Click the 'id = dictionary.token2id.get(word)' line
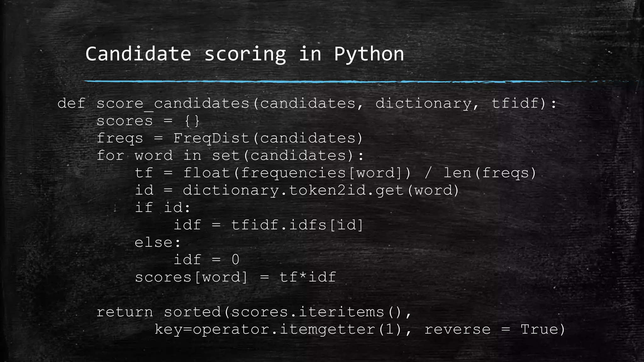Image resolution: width=644 pixels, height=362 pixels. (x=297, y=190)
